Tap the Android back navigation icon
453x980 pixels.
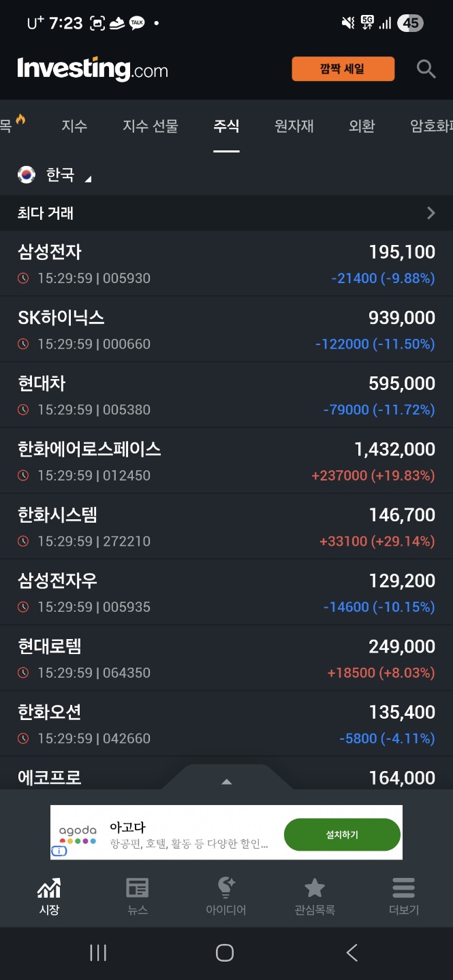pyautogui.click(x=352, y=953)
